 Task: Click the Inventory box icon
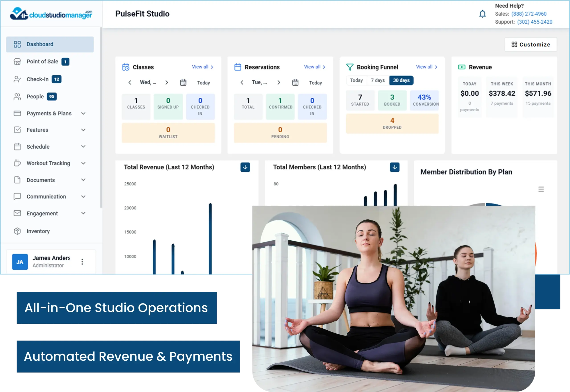(x=17, y=231)
